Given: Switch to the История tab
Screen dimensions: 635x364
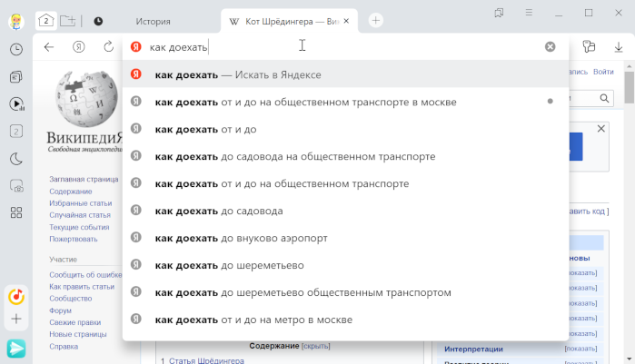Looking at the screenshot, I should pyautogui.click(x=153, y=22).
